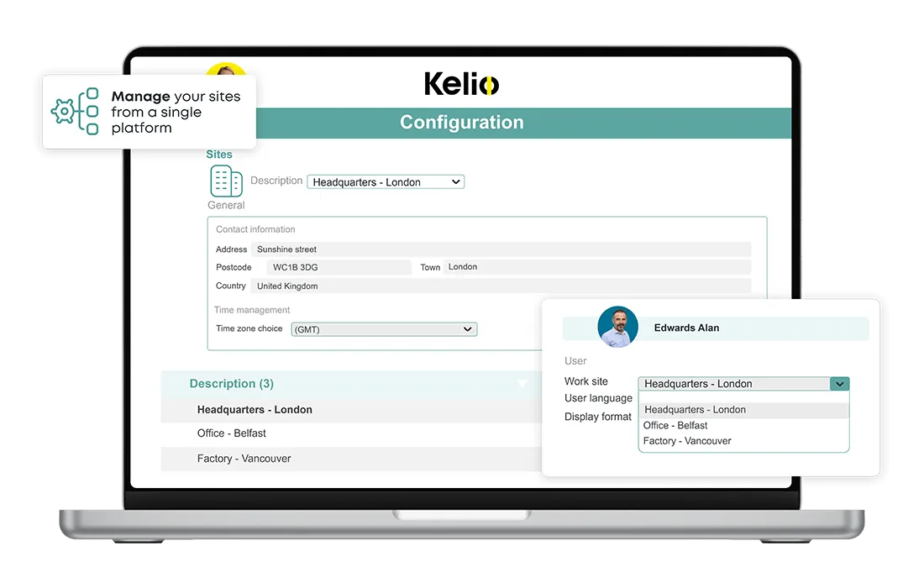924x588 pixels.
Task: Click the Description (3) header
Action: click(232, 384)
